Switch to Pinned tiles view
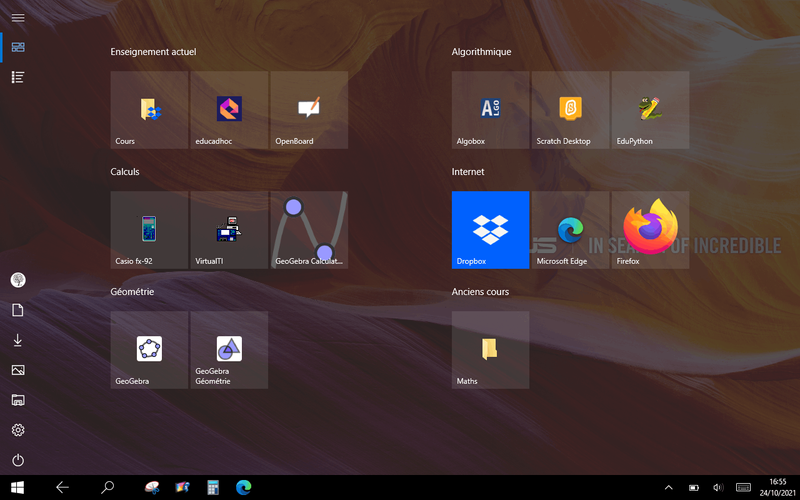The image size is (800, 500). click(x=18, y=47)
